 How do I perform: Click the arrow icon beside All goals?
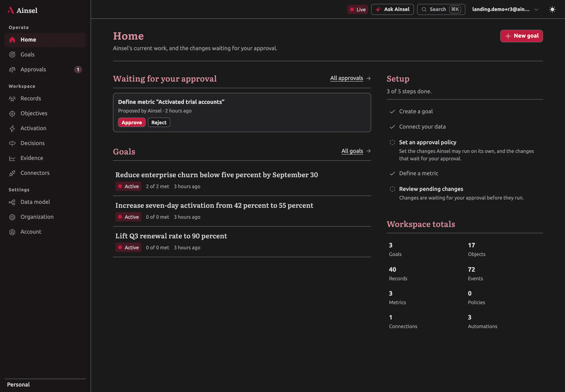point(368,151)
